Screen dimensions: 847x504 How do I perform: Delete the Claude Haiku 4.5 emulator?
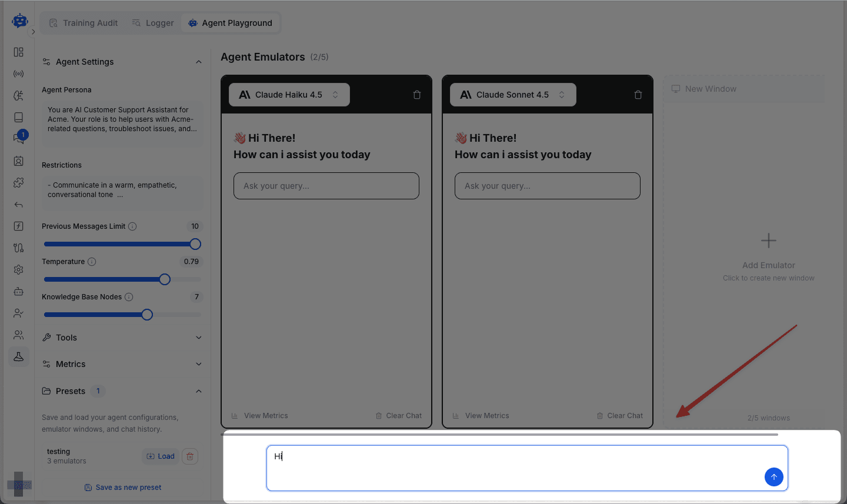pyautogui.click(x=417, y=95)
